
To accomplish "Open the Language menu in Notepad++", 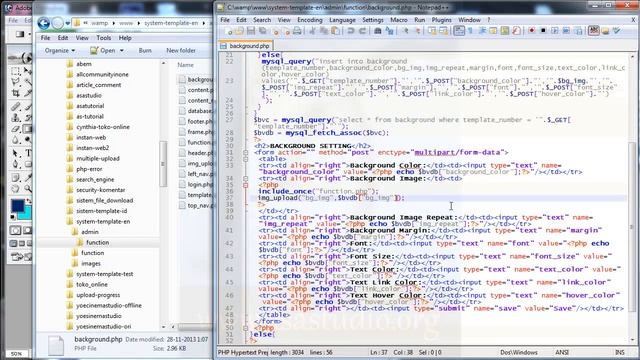I will (x=342, y=20).
